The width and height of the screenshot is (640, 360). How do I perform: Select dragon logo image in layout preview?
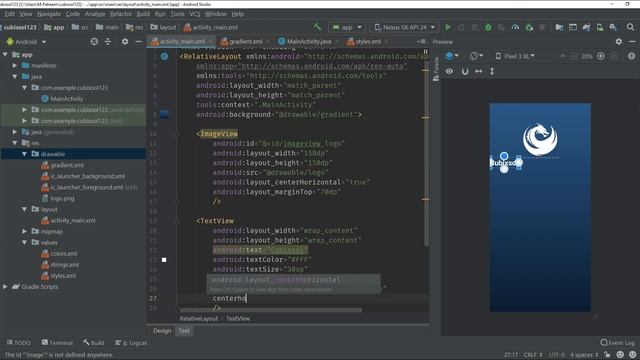[540, 140]
